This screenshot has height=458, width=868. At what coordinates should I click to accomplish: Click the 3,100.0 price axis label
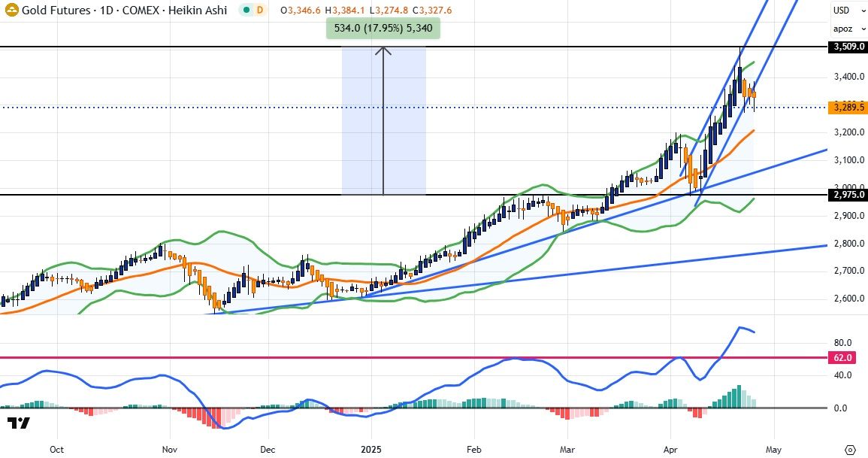(849, 160)
